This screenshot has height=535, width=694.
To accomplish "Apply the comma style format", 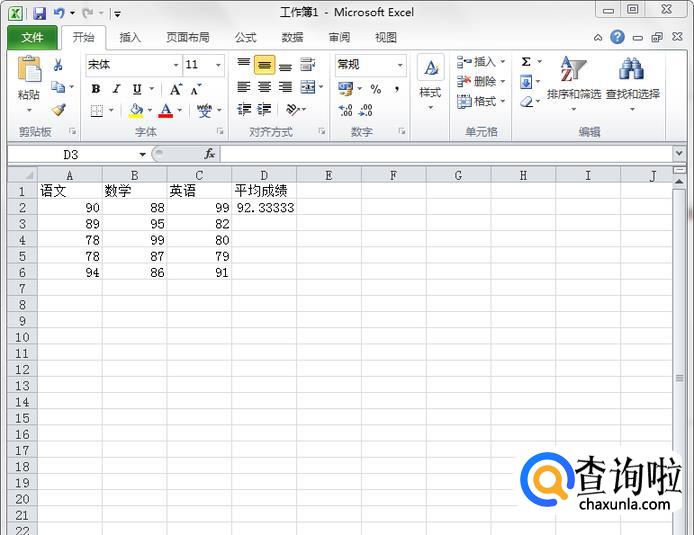I will click(397, 89).
